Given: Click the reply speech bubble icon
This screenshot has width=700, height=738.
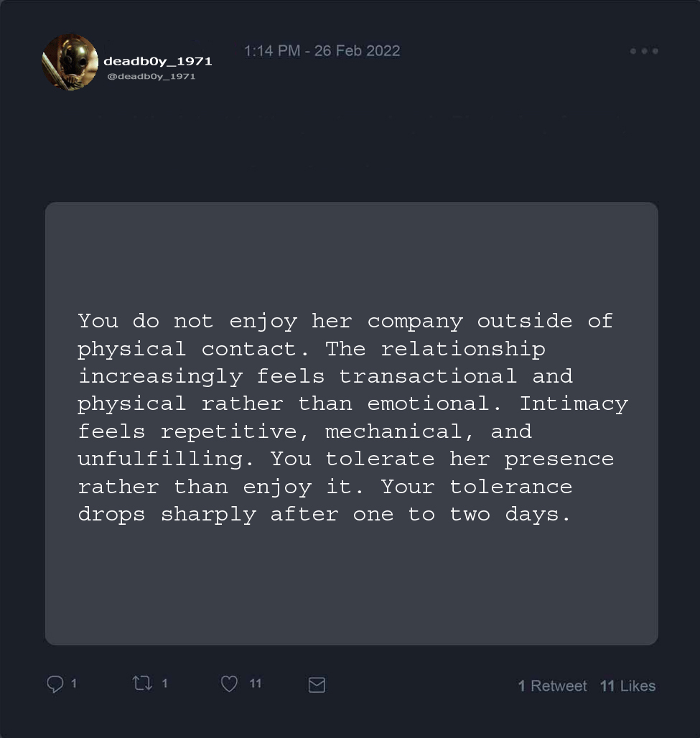Looking at the screenshot, I should [x=55, y=684].
